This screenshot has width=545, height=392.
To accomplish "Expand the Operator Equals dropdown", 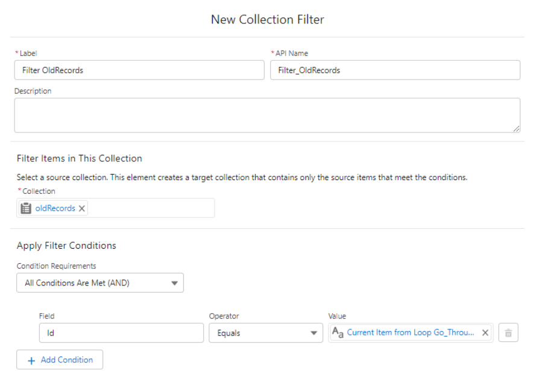I will 265,333.
